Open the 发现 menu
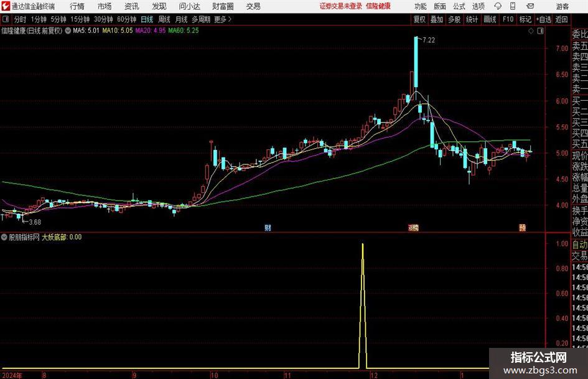Screen dimensions: 588x379 [x=159, y=6]
